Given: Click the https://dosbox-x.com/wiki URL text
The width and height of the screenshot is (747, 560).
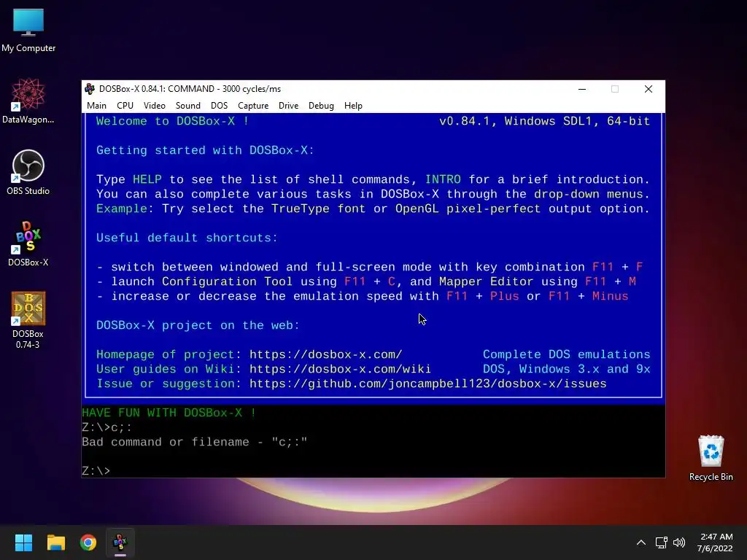Looking at the screenshot, I should point(340,370).
